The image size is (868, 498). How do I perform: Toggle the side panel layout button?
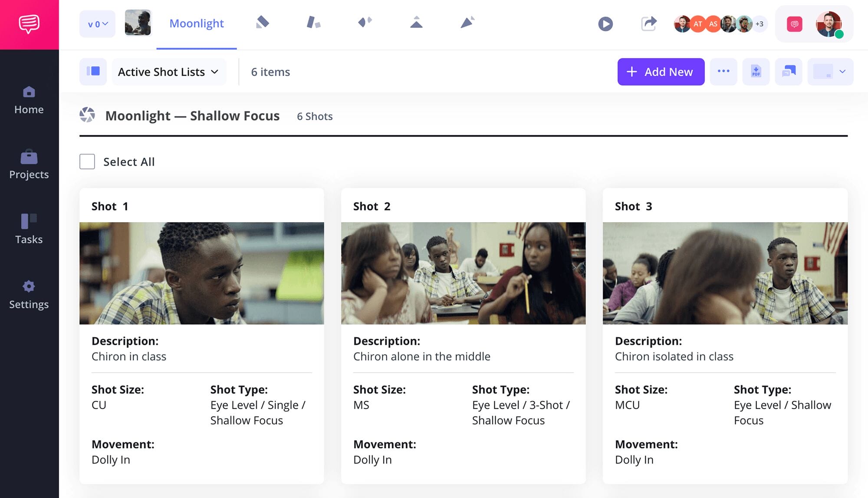pos(93,72)
